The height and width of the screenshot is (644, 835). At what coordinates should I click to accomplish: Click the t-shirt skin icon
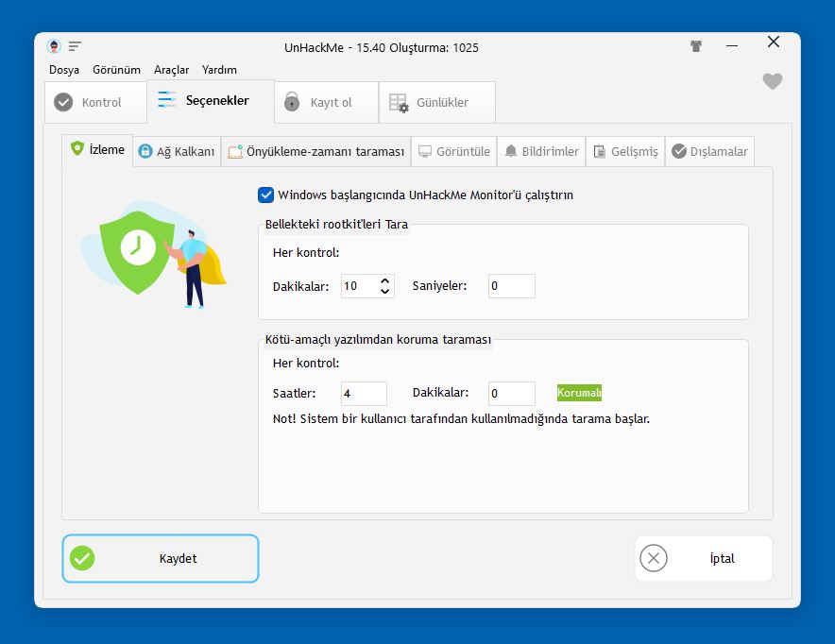coord(695,46)
